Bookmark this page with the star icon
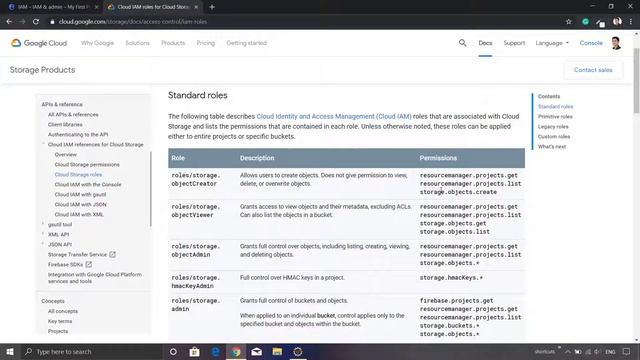This screenshot has width=640, height=360. coord(569,22)
